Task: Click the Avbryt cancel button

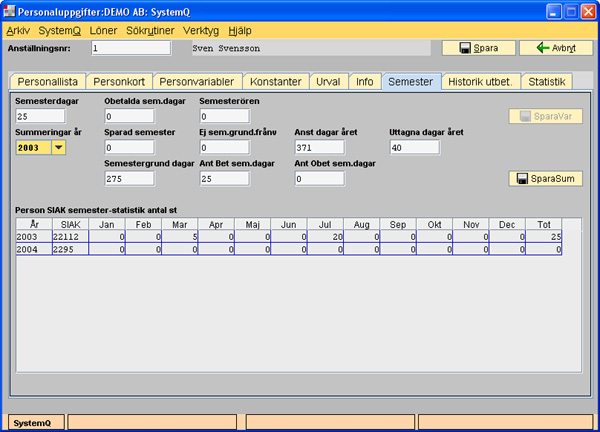Action: point(549,48)
